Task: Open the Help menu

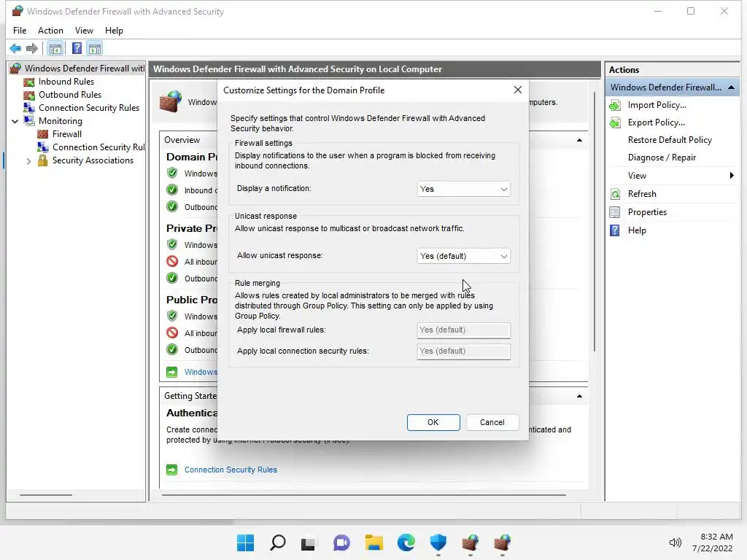Action: coord(114,31)
